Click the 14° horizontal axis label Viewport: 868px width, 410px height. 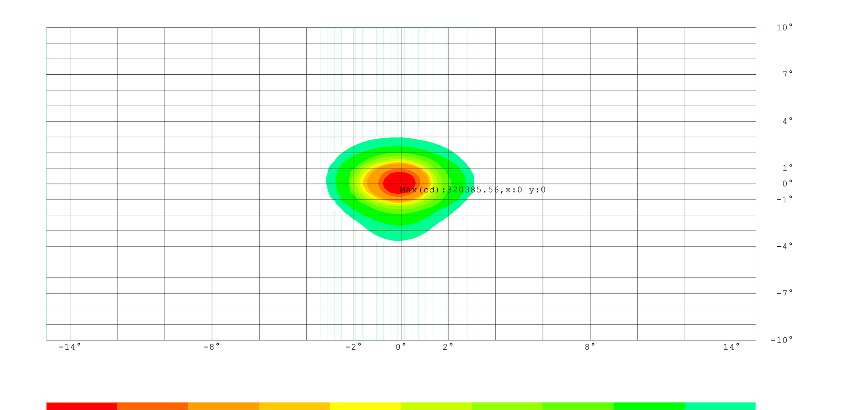click(732, 347)
